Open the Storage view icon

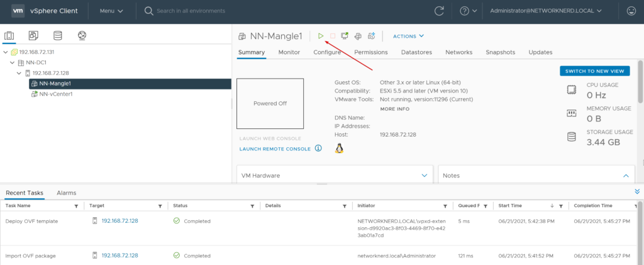tap(58, 36)
